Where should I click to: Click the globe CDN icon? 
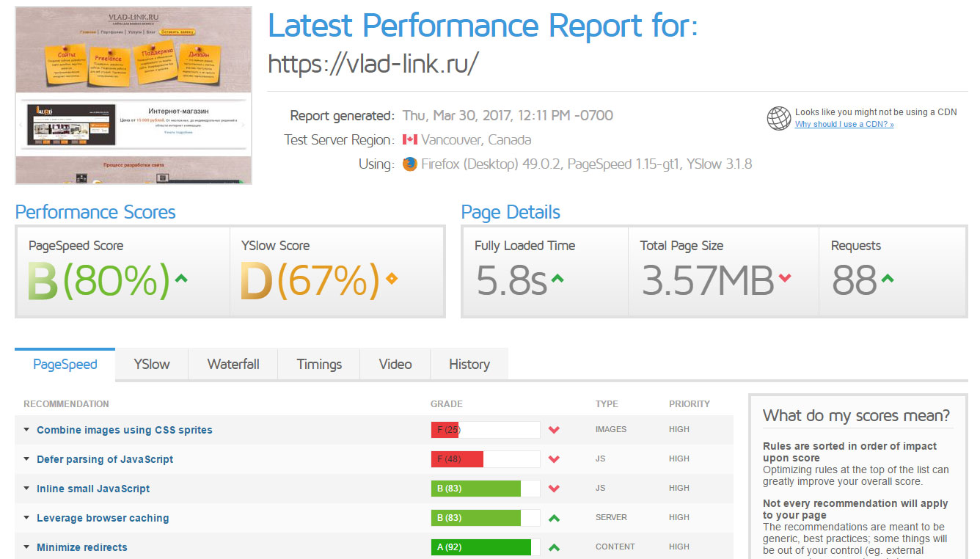(x=778, y=118)
